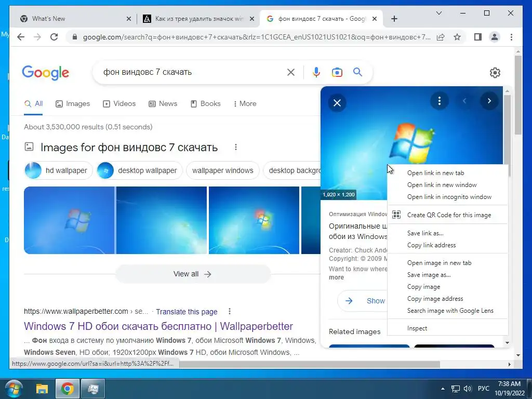Switch to Как из трея удалить значок tab
Screen dimensions: 532x399
pyautogui.click(x=198, y=19)
